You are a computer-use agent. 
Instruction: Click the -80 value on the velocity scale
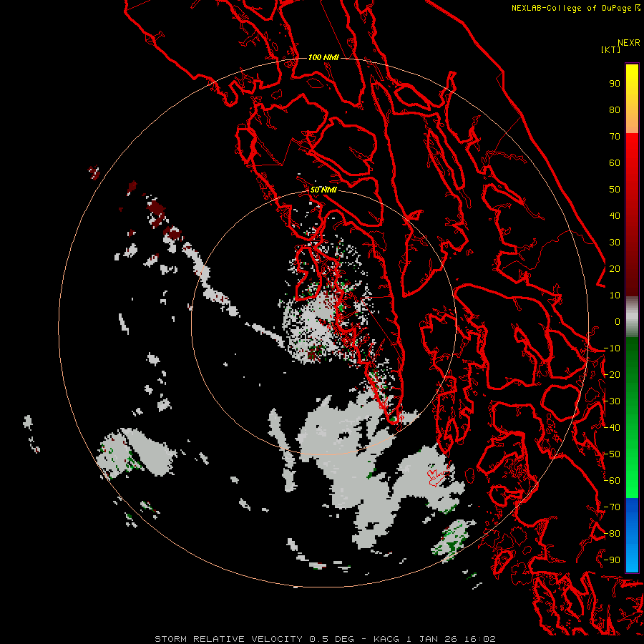(x=612, y=534)
